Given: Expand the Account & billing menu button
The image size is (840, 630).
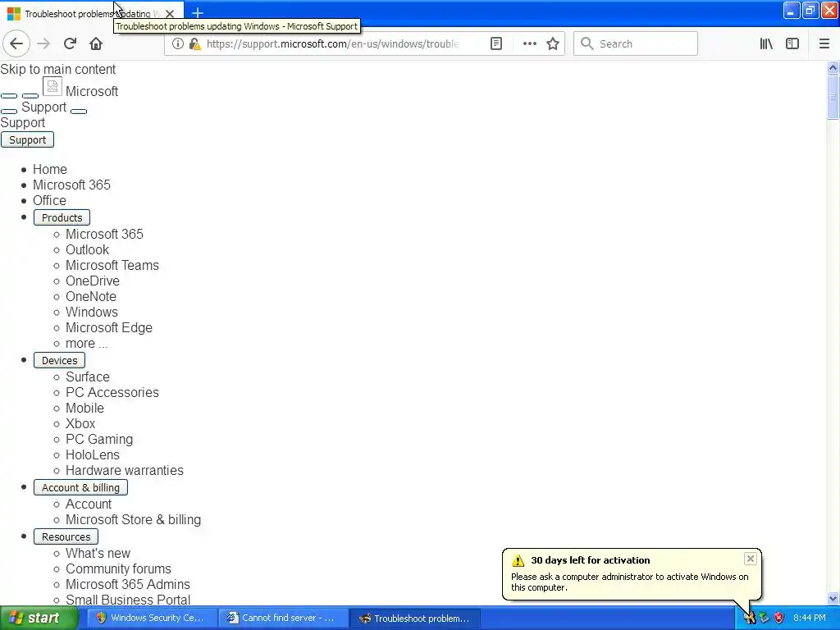Looking at the screenshot, I should [80, 487].
